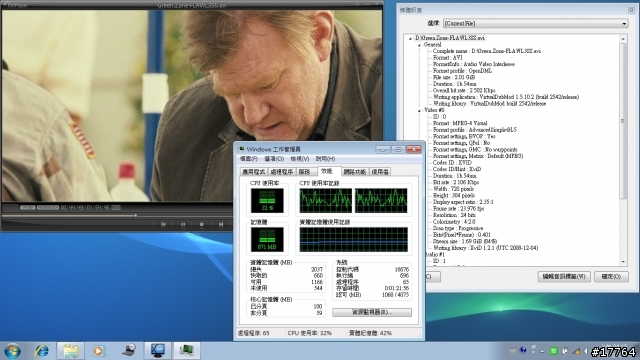Switch to the 網路功能 tab
This screenshot has width=640, height=360.
[355, 172]
